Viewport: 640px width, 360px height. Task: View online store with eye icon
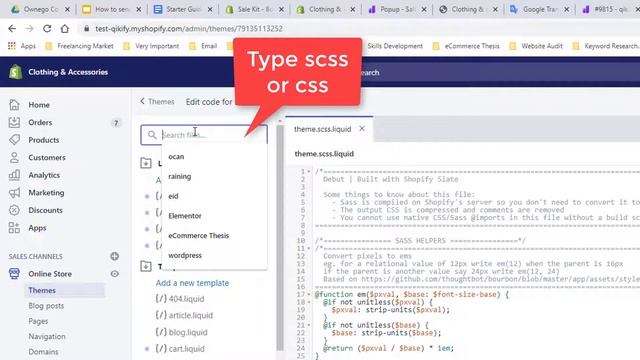[115, 274]
